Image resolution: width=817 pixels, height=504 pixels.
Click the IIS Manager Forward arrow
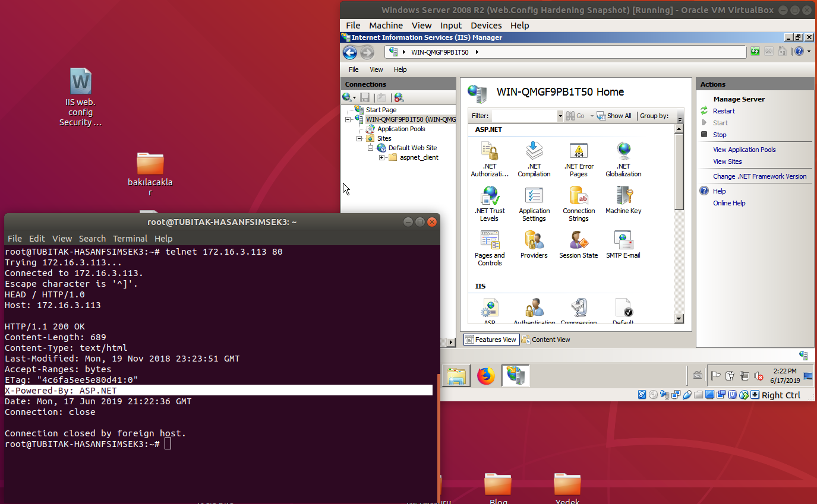pyautogui.click(x=367, y=53)
